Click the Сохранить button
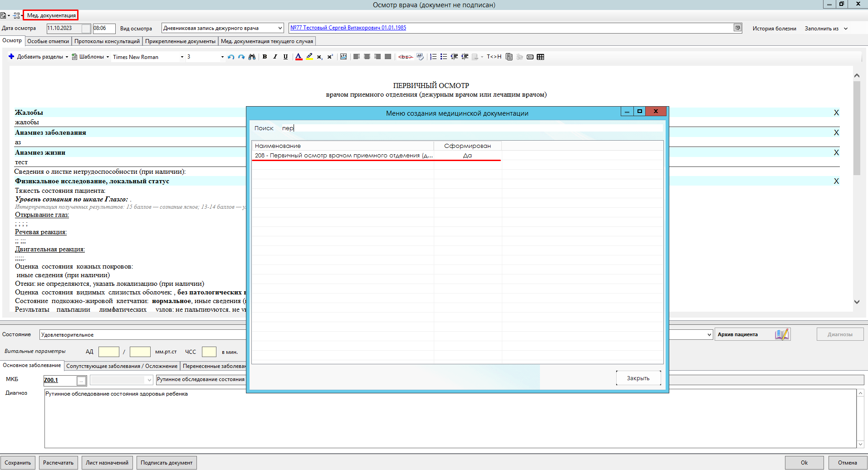Image resolution: width=868 pixels, height=470 pixels. 18,463
